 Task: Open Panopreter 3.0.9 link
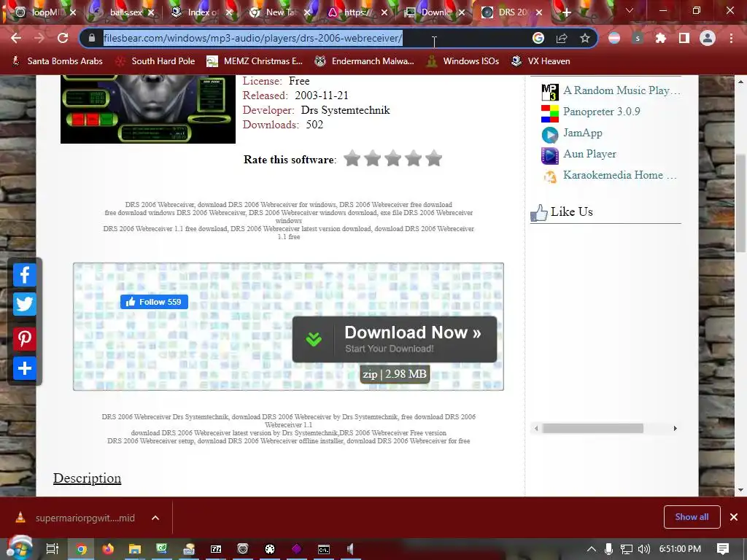click(602, 112)
